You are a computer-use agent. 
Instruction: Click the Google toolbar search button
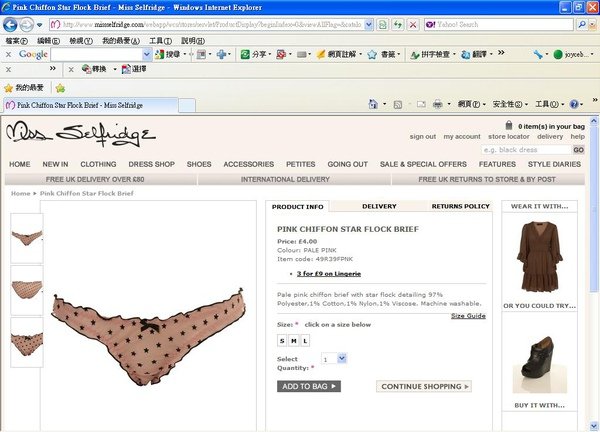click(166, 55)
